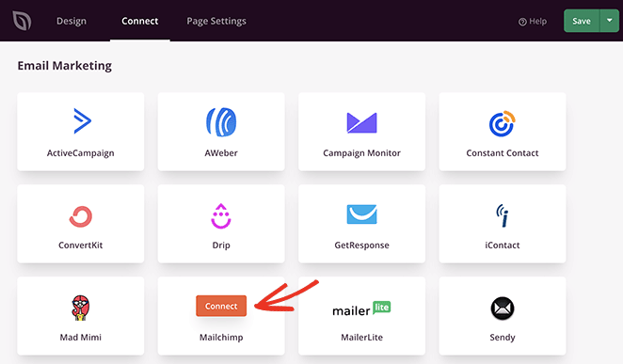The width and height of the screenshot is (623, 364).
Task: Select the iContact antenna icon
Action: tap(503, 215)
